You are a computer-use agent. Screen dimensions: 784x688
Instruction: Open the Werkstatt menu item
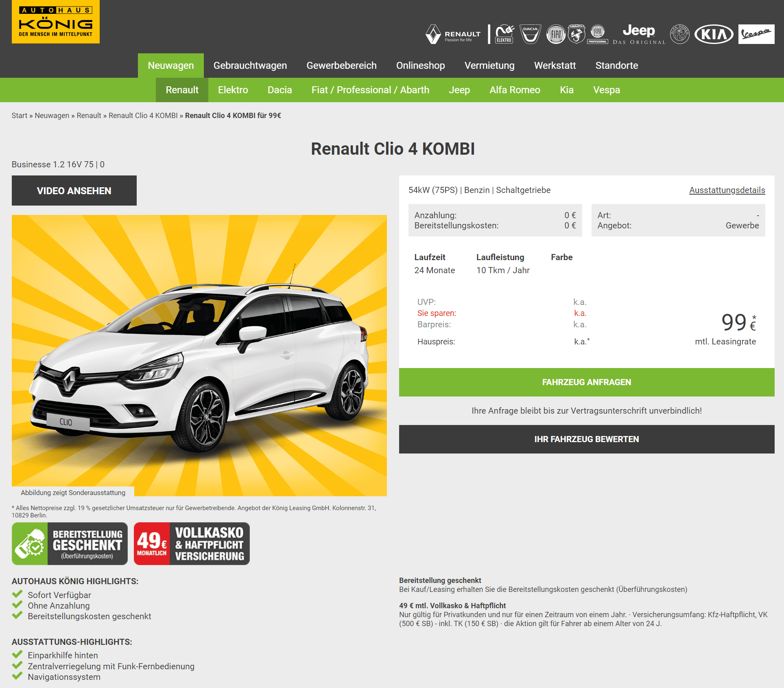pos(555,66)
